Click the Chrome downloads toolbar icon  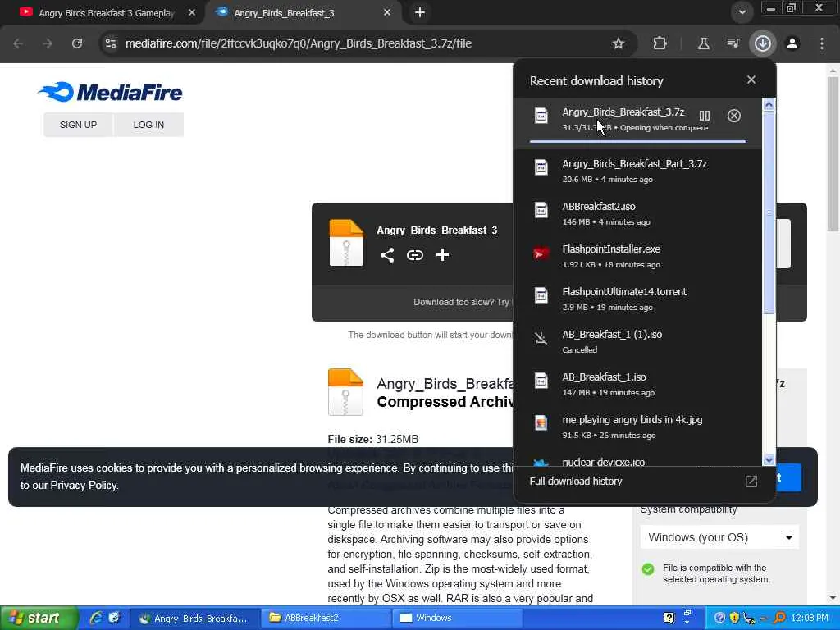pos(762,43)
